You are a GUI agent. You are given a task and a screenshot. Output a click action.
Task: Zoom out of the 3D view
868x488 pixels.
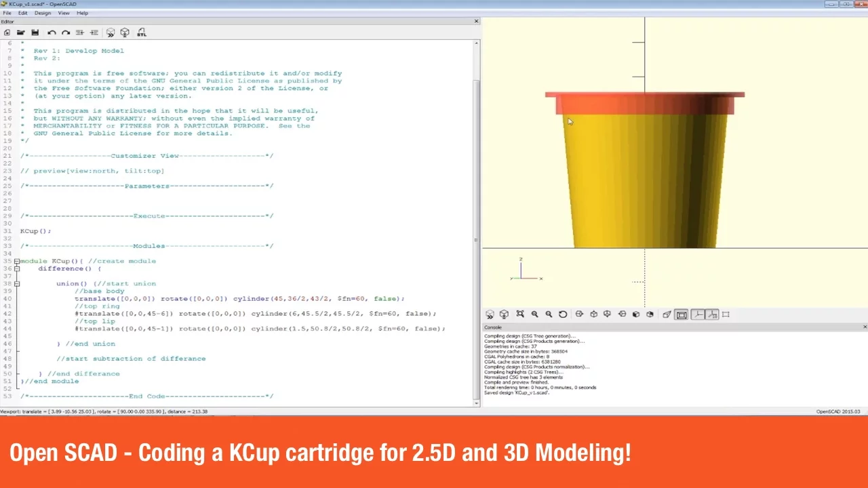pos(549,314)
